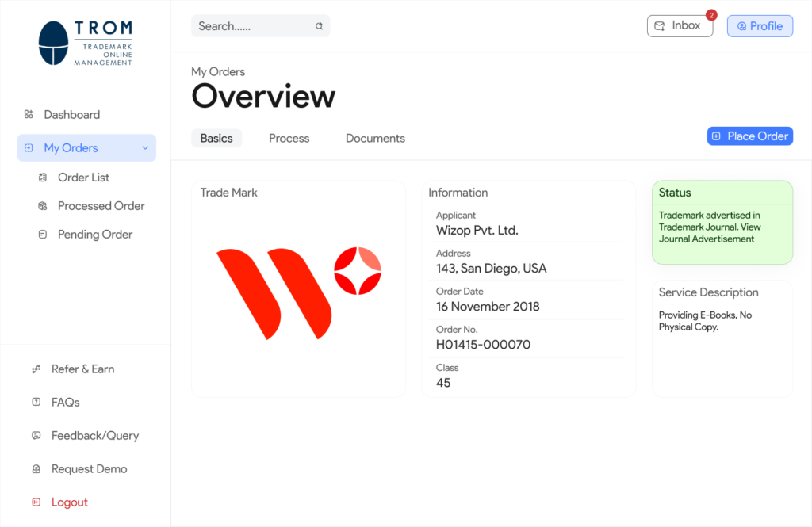Click the Order List icon

click(43, 178)
